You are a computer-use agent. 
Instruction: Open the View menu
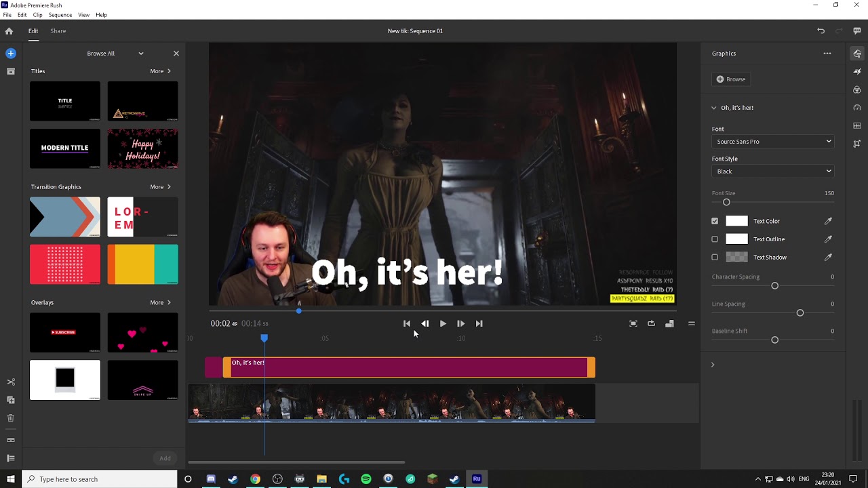83,15
